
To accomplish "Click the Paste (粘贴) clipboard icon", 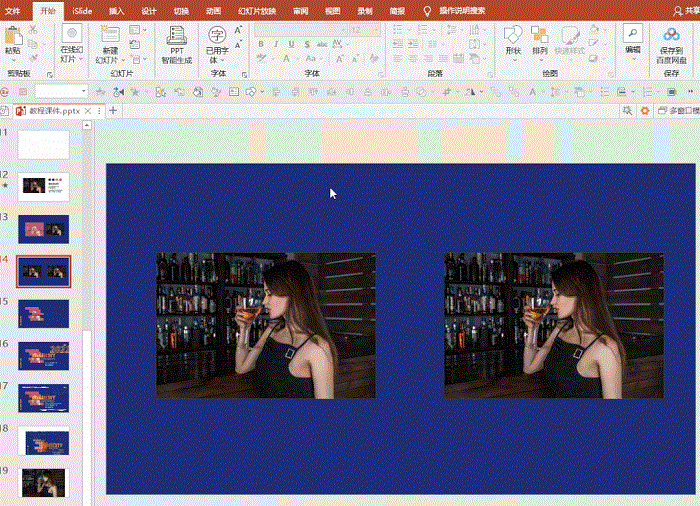I will pyautogui.click(x=13, y=35).
